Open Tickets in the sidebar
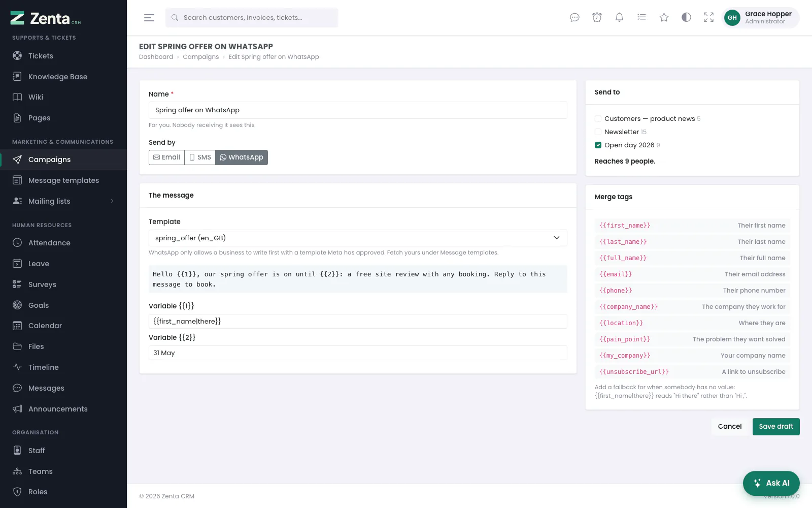 63,56
